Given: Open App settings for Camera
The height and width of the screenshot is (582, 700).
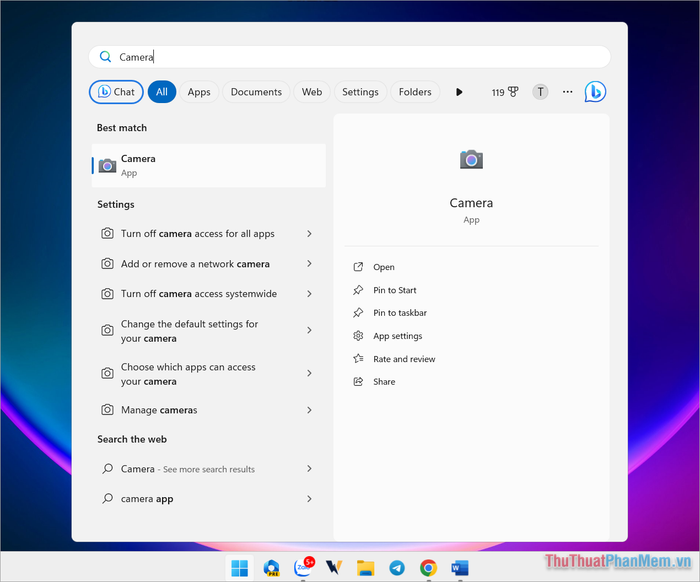Looking at the screenshot, I should point(398,336).
